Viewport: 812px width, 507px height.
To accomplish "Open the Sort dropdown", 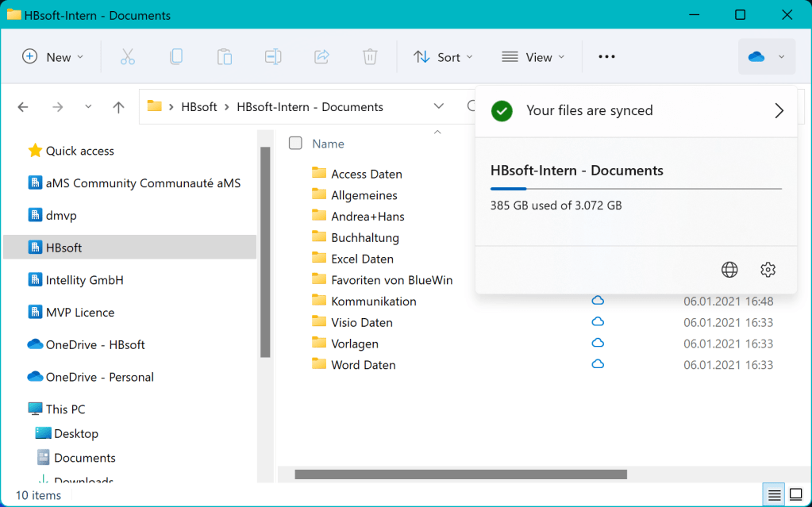I will tap(443, 56).
